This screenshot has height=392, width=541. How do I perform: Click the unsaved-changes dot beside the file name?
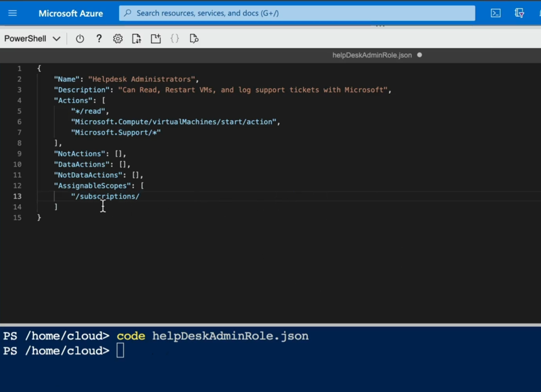click(x=420, y=55)
